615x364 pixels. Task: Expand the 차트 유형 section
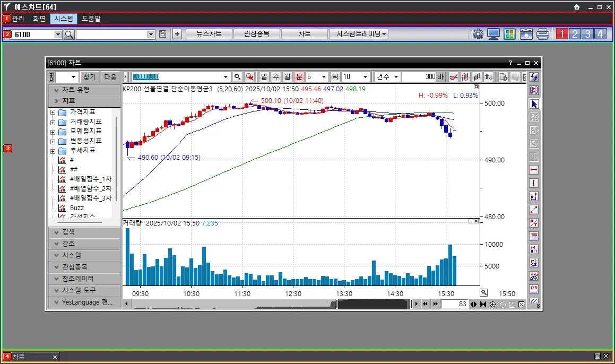(x=84, y=90)
